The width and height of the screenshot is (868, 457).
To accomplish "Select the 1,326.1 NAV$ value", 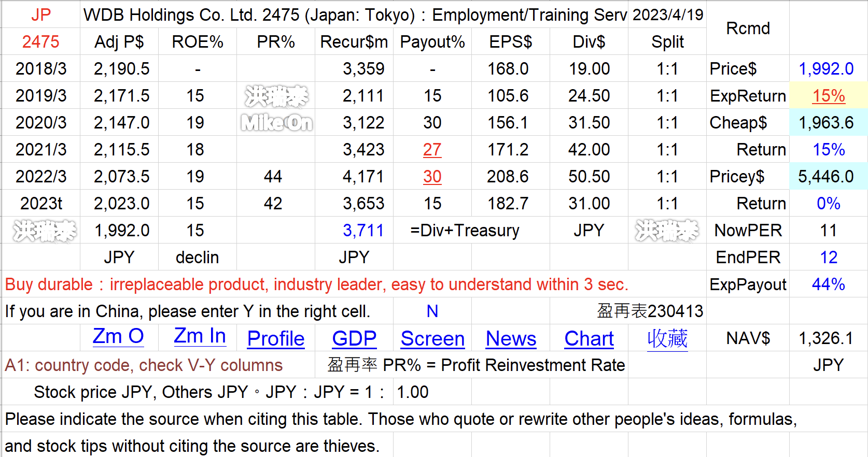I will tap(829, 338).
